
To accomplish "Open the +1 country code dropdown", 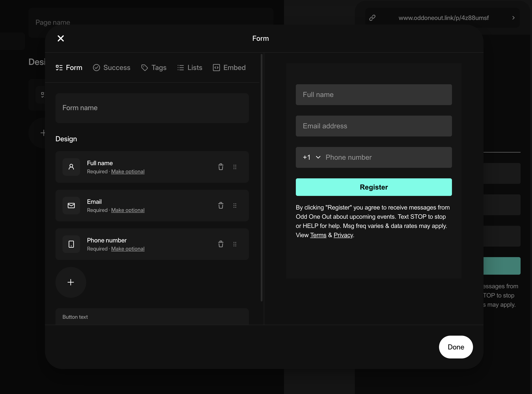I will tap(311, 158).
